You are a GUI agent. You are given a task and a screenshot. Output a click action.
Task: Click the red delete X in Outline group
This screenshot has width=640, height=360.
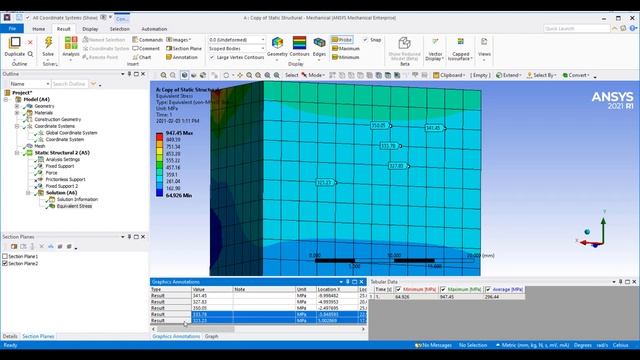pos(30,42)
